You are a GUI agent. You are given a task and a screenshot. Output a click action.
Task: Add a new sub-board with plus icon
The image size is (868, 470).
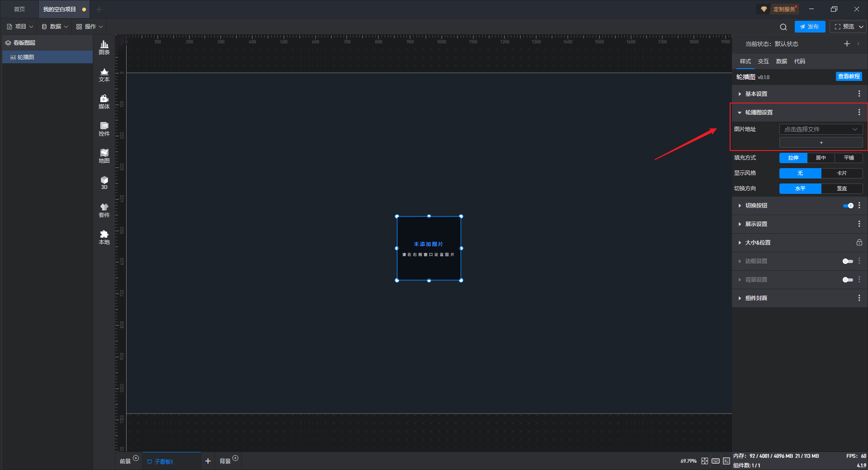point(208,461)
